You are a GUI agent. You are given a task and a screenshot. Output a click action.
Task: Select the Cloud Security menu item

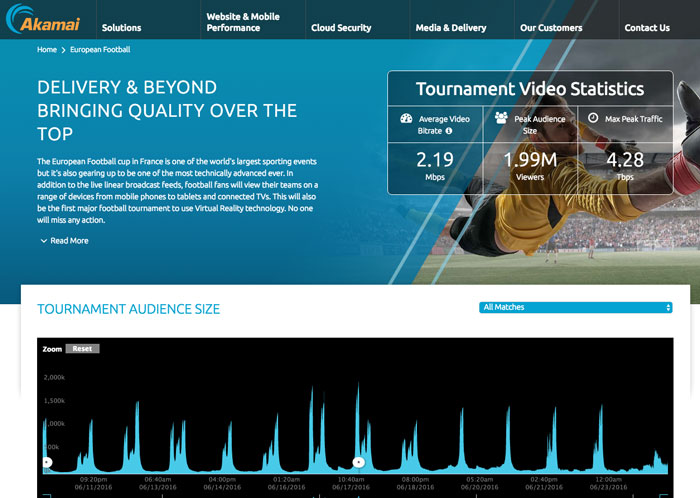[341, 28]
